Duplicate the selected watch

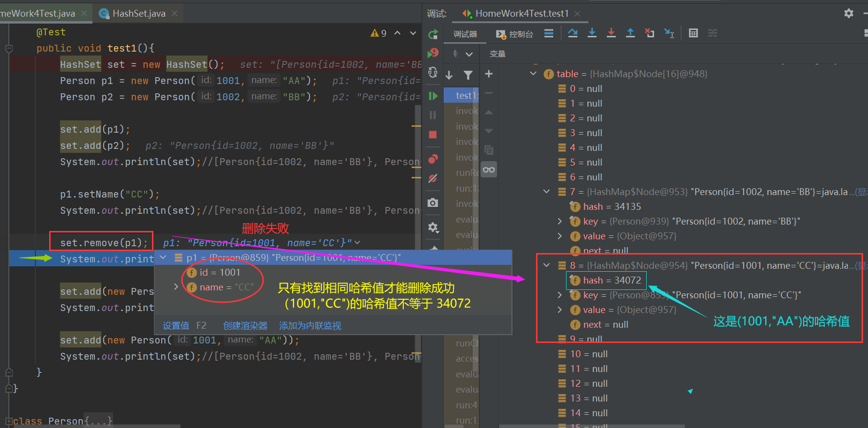tap(489, 150)
